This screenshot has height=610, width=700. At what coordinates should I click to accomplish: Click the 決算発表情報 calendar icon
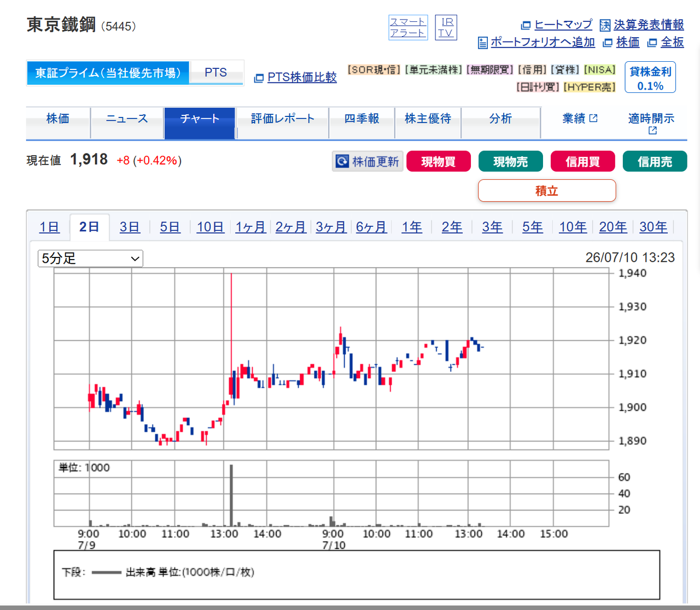(x=605, y=25)
